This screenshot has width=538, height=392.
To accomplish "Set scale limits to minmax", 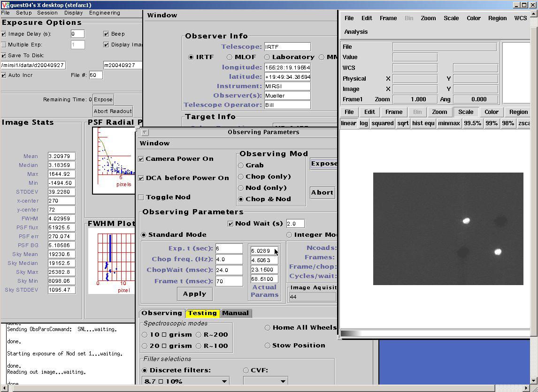I will pos(449,123).
